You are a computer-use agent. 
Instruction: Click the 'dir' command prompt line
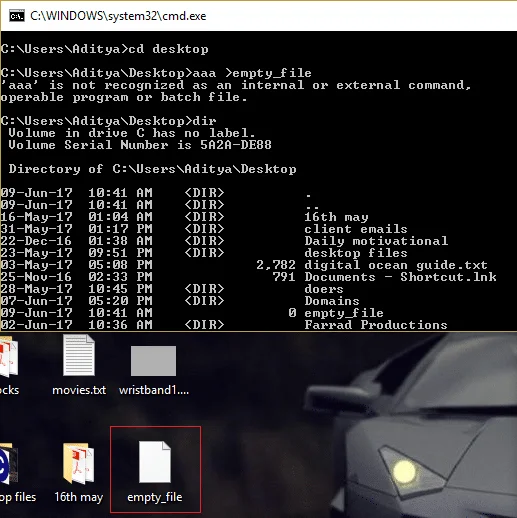[109, 121]
